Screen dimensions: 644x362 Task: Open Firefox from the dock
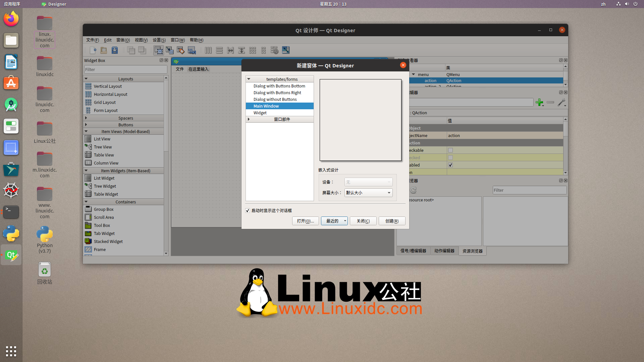(x=11, y=19)
